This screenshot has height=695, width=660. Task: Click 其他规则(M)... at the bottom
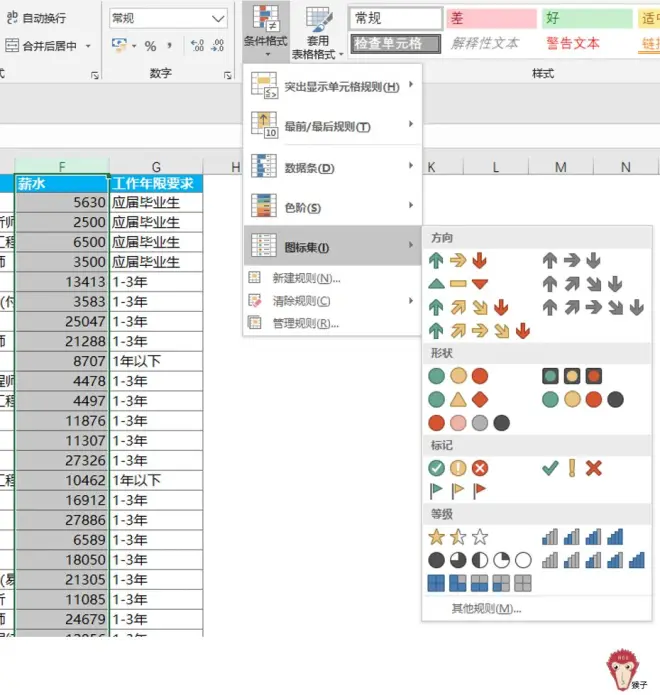pyautogui.click(x=486, y=609)
